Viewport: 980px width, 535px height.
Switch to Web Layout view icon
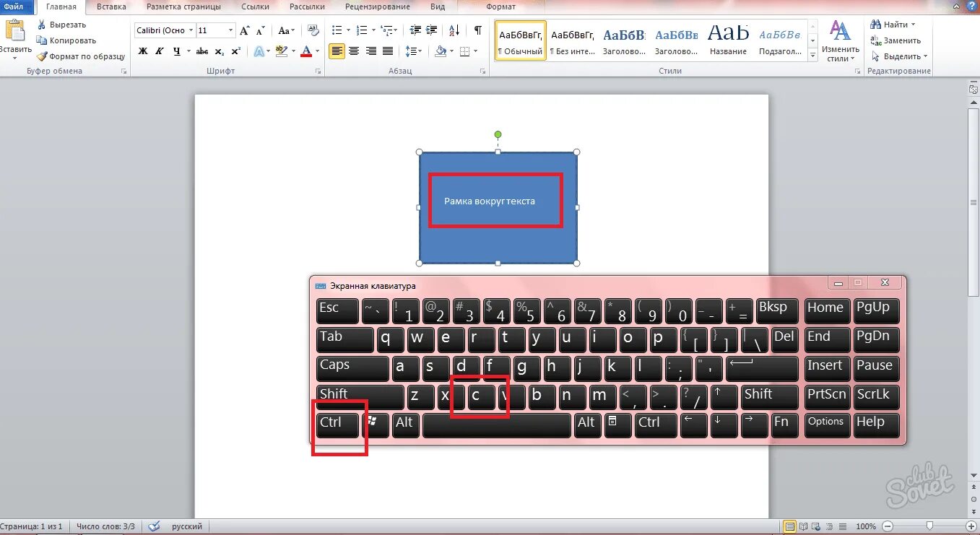click(815, 526)
